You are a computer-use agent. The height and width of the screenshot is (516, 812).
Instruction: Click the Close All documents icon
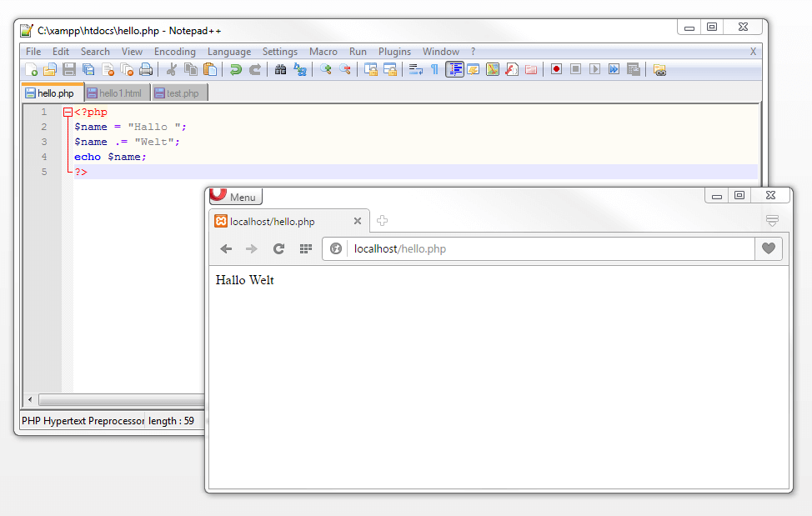(x=127, y=69)
